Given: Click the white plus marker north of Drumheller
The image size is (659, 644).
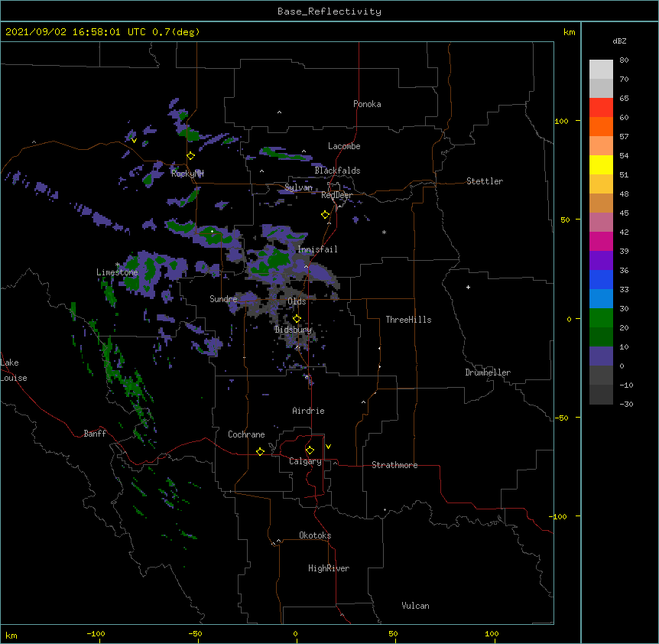Looking at the screenshot, I should tap(468, 287).
